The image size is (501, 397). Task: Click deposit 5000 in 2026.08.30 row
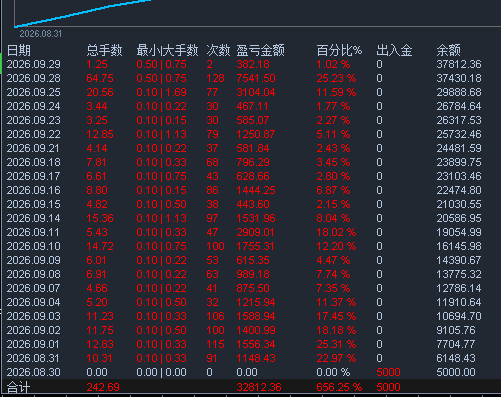pos(388,372)
